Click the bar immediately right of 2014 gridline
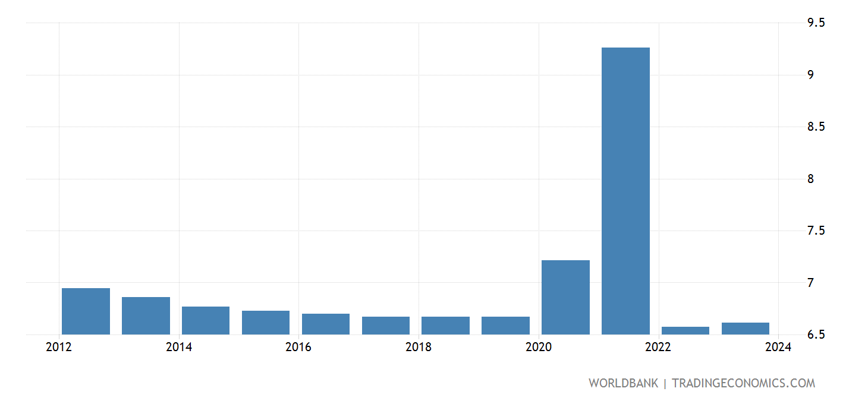This screenshot has height=404, width=868. (206, 320)
